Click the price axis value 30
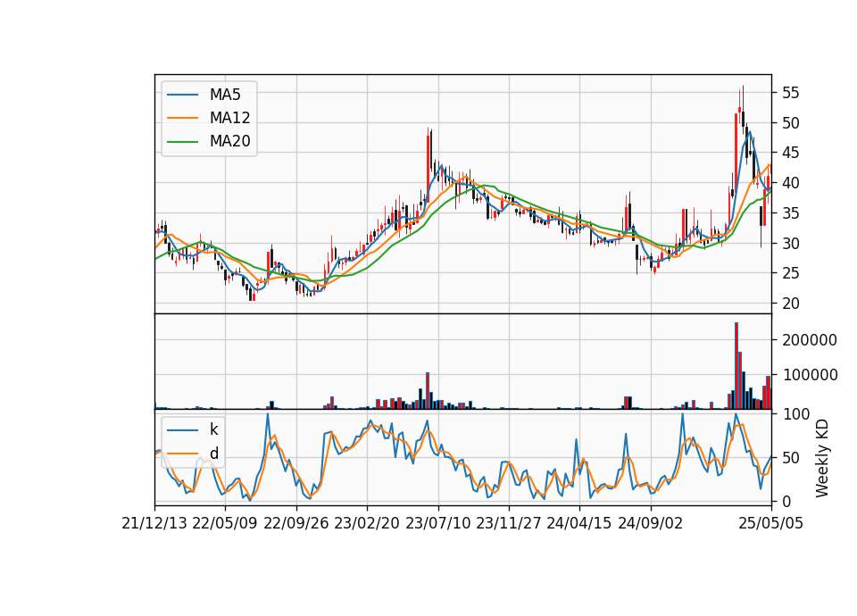Image resolution: width=857 pixels, height=616 pixels. [790, 243]
